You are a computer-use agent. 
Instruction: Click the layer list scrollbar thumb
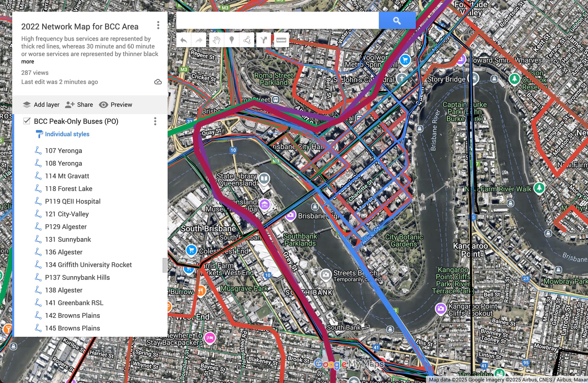(x=164, y=265)
